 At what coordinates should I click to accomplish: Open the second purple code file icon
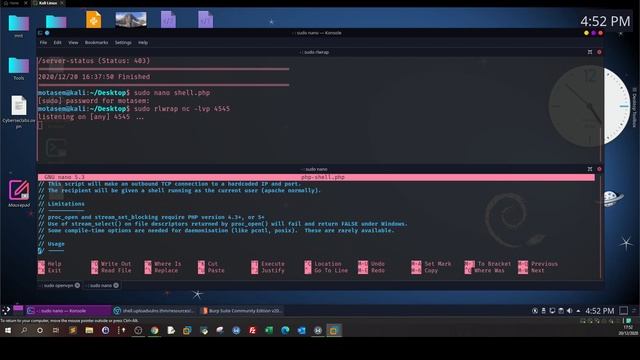point(205,20)
